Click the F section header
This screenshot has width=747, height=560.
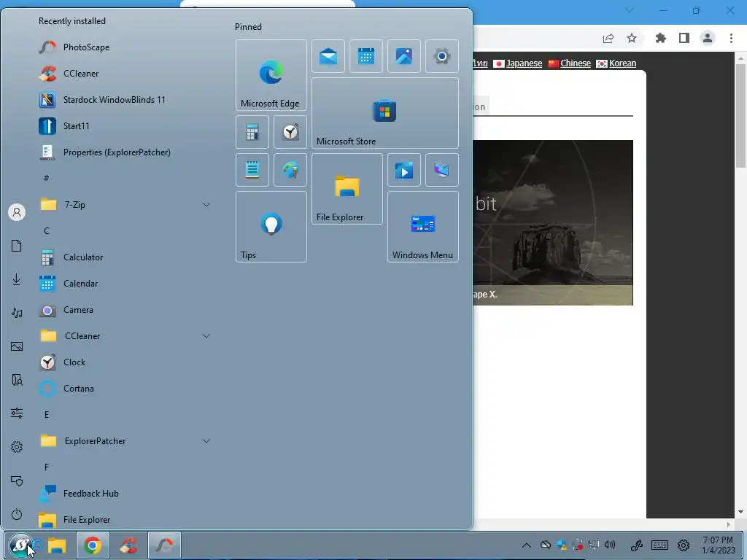click(x=47, y=467)
